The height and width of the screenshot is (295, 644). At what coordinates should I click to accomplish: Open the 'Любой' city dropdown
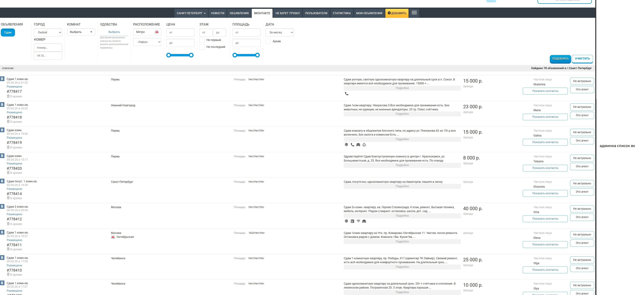(48, 32)
